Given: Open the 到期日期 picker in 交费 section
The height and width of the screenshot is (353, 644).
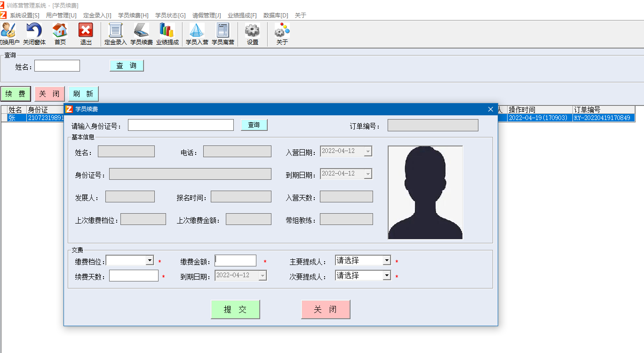Looking at the screenshot, I should (262, 275).
